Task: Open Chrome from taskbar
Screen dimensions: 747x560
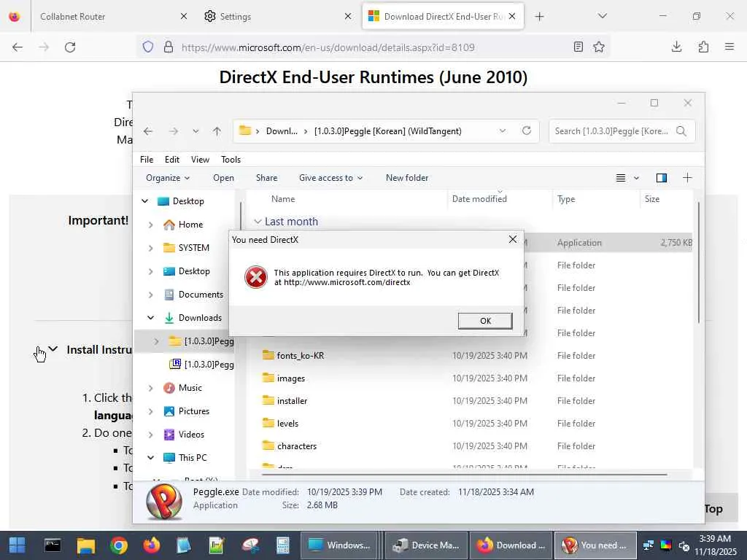Action: (x=119, y=545)
